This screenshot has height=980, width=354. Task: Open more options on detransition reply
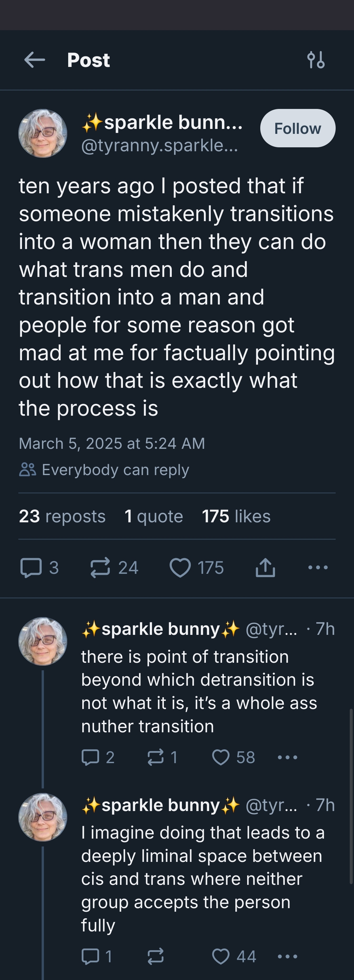point(287,757)
